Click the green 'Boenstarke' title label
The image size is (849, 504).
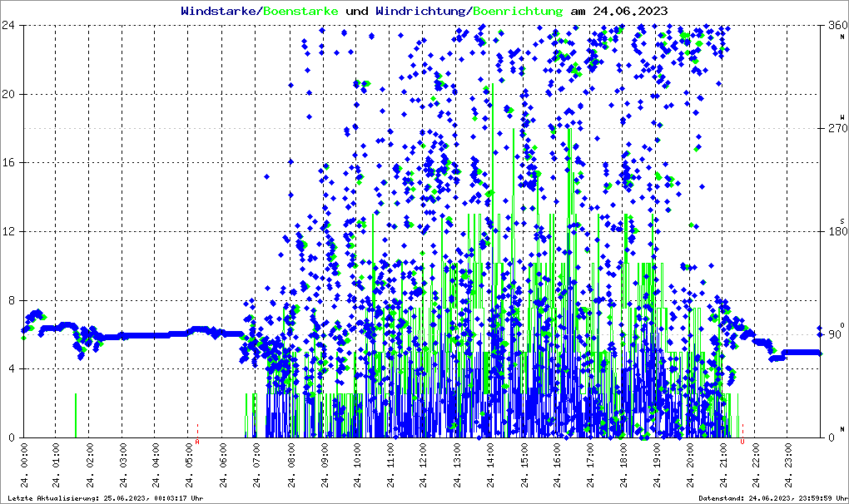300,12
